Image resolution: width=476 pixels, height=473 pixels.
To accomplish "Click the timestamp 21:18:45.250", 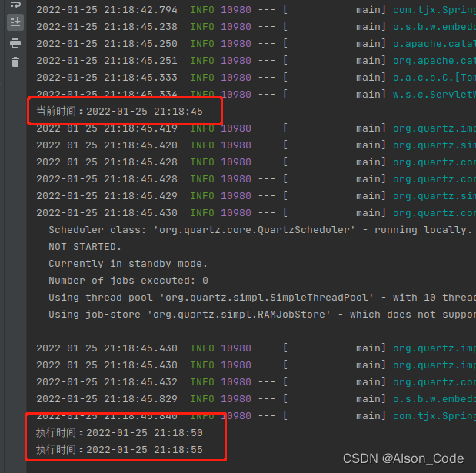I will click(x=107, y=44).
